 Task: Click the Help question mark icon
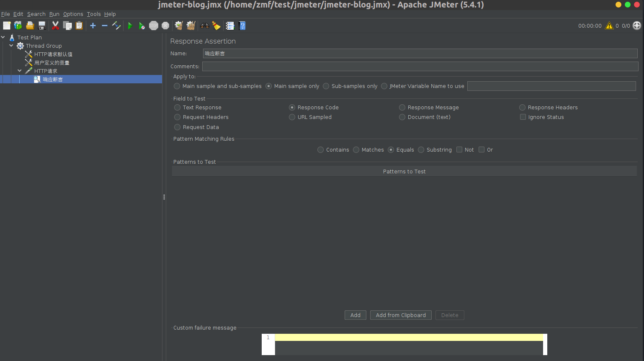click(x=242, y=26)
